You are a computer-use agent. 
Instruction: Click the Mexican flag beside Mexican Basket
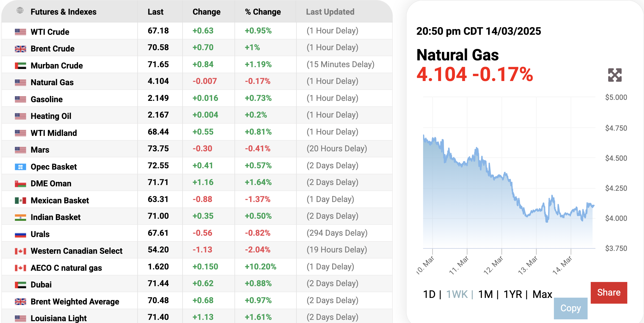(x=20, y=200)
